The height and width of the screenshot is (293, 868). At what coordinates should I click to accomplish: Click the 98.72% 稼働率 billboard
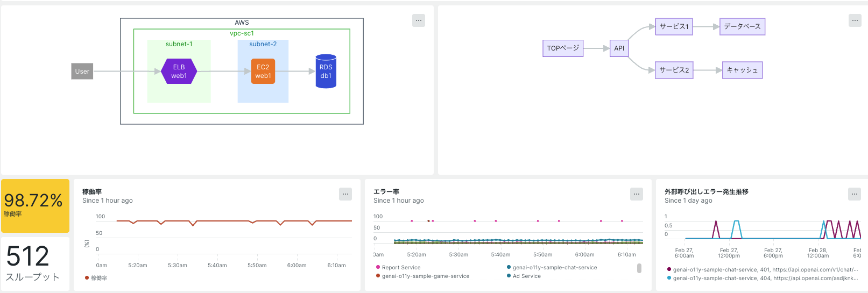pos(35,205)
